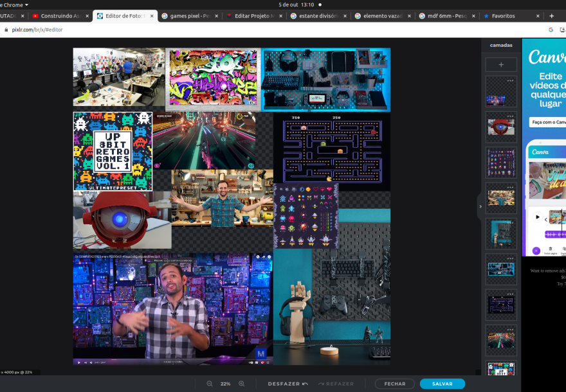The width and height of the screenshot is (566, 392).
Task: Switch to the 'elemento vazad' tab
Action: click(382, 16)
